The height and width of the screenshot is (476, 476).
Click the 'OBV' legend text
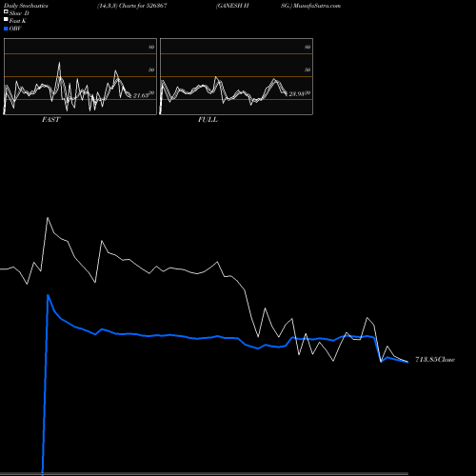[15, 29]
